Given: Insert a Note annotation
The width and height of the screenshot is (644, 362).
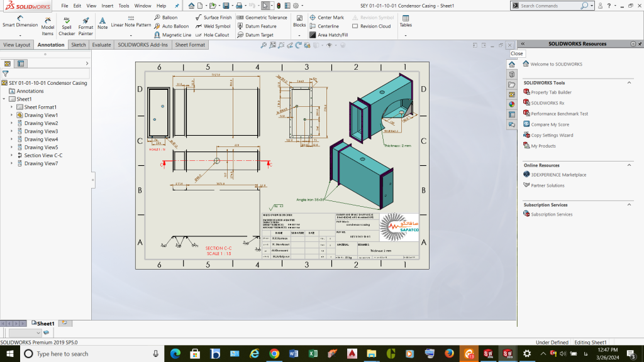Looking at the screenshot, I should click(x=103, y=23).
